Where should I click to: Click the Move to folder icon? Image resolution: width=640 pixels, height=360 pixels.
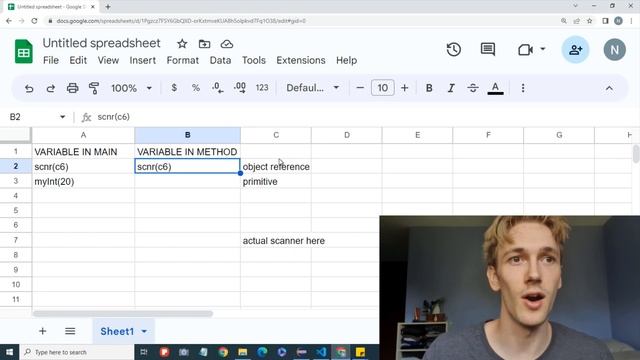coord(204,44)
